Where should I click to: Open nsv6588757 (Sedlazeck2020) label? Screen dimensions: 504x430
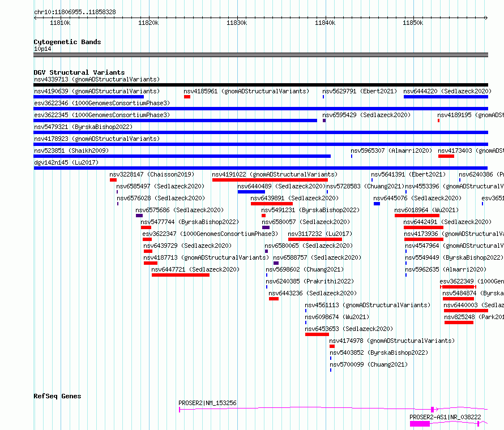point(317,257)
